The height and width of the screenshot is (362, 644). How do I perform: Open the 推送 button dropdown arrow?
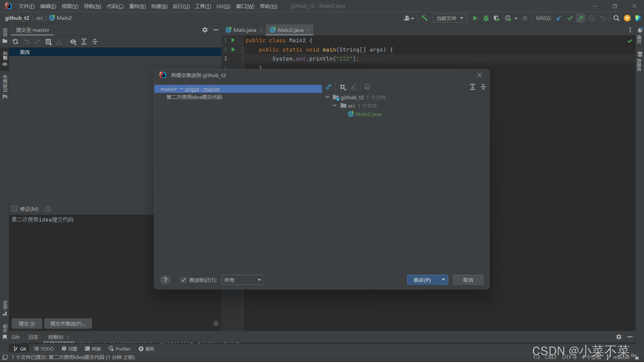443,280
